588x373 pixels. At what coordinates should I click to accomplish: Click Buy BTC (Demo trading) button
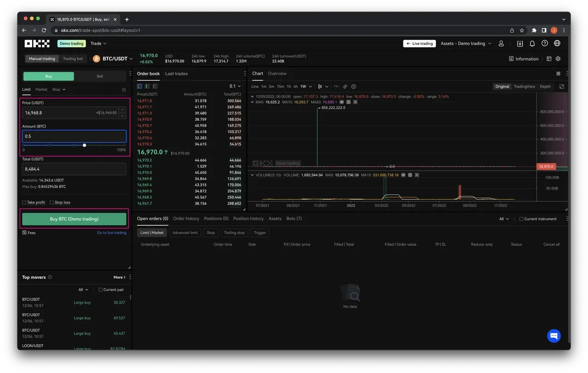(74, 219)
